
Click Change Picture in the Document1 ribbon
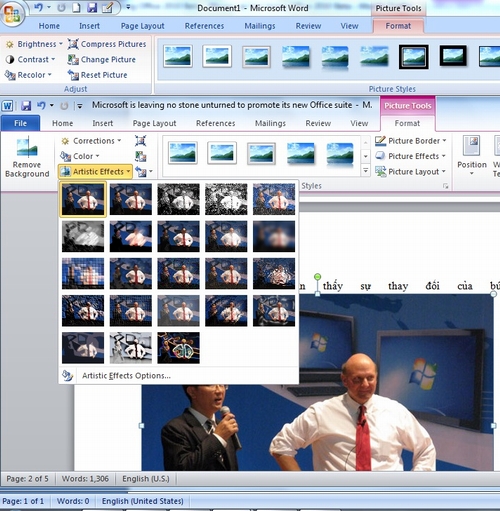[102, 59]
